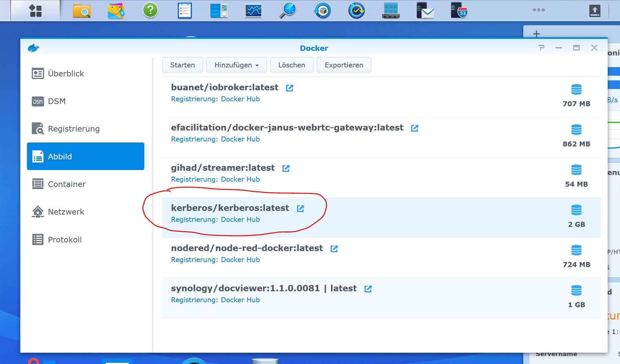Click the upload tray icon in taskbar
The width and height of the screenshot is (620, 364).
(595, 11)
